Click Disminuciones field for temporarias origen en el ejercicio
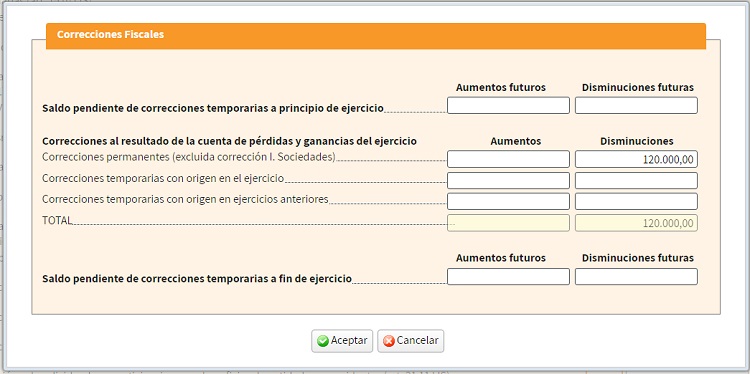Viewport: 750px width, 374px height. (636, 181)
